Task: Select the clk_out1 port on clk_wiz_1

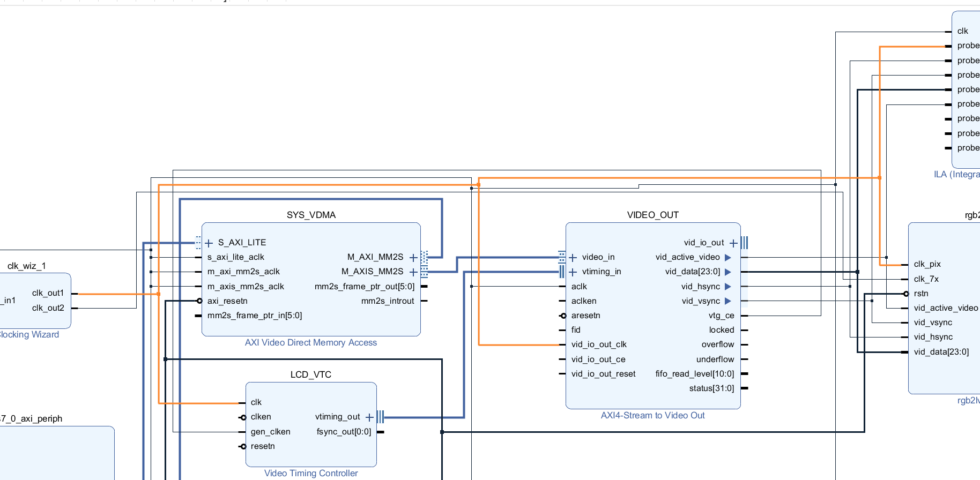Action: coord(48,293)
